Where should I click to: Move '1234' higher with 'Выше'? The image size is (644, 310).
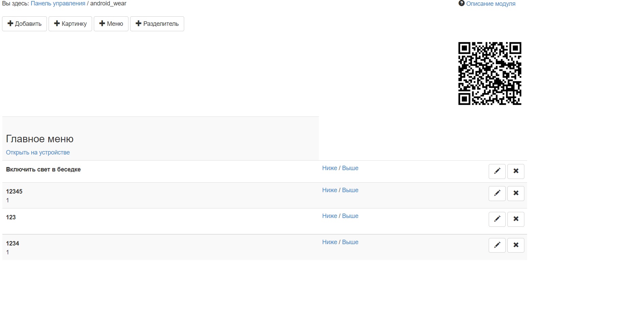350,242
